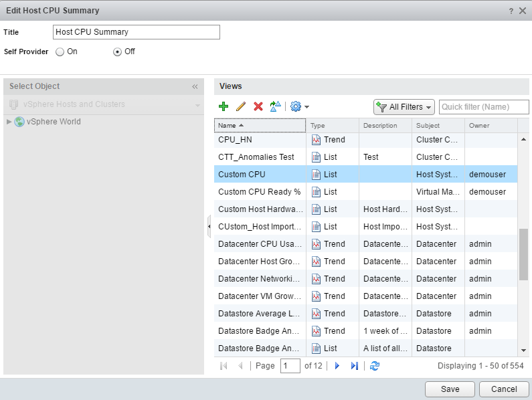Click the help question mark icon
532x400 pixels.
point(511,11)
